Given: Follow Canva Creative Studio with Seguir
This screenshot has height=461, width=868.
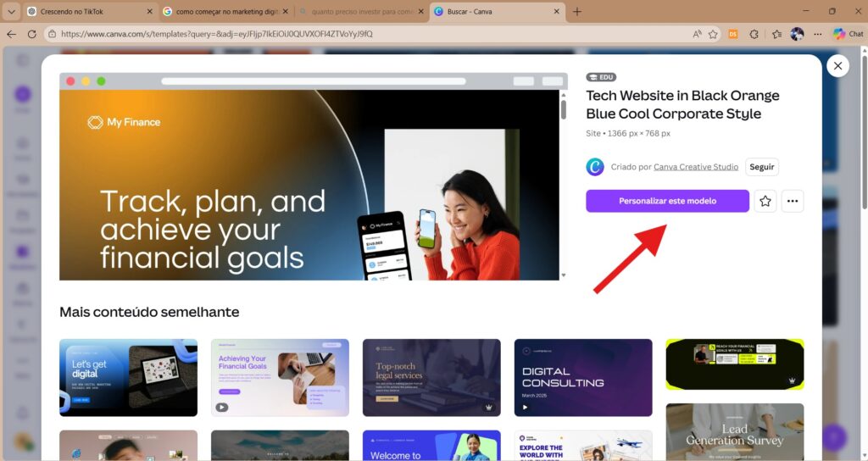Looking at the screenshot, I should coord(762,167).
